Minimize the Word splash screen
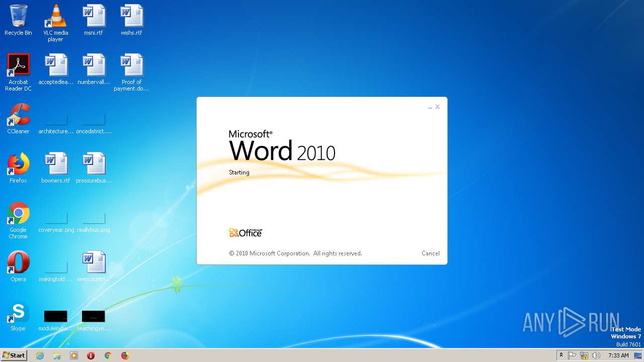The width and height of the screenshot is (644, 362). pos(430,107)
